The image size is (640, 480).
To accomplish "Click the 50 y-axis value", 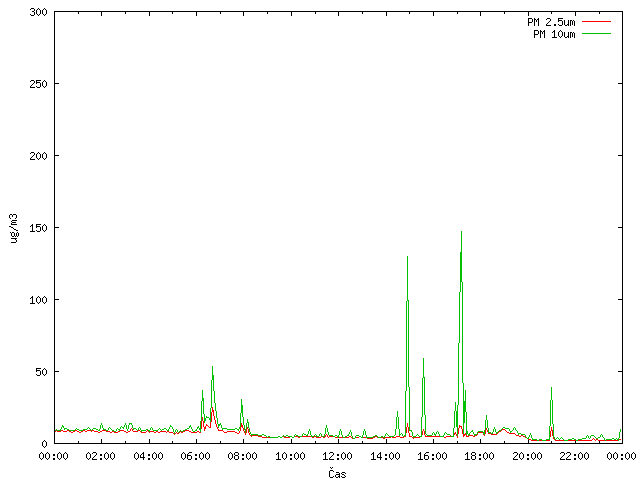I will pyautogui.click(x=42, y=372).
